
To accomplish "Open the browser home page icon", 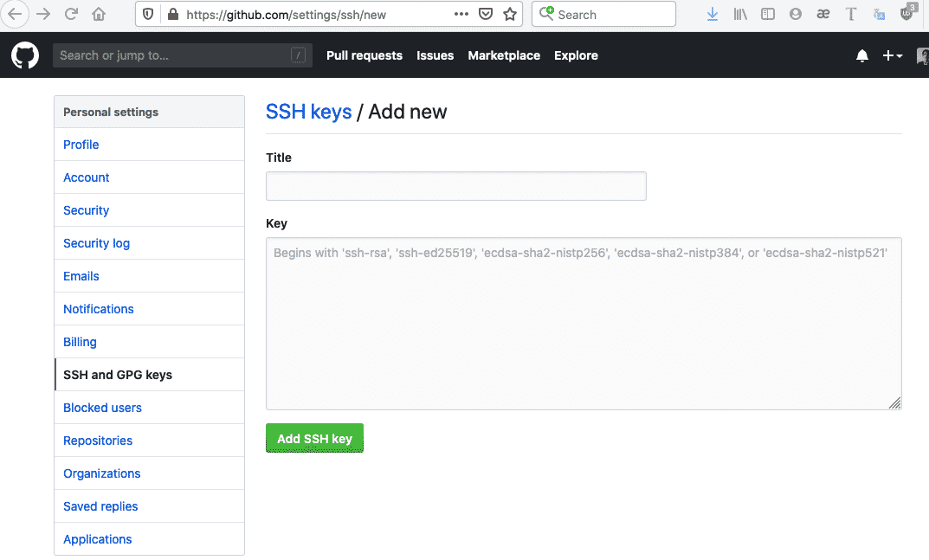I will [99, 14].
